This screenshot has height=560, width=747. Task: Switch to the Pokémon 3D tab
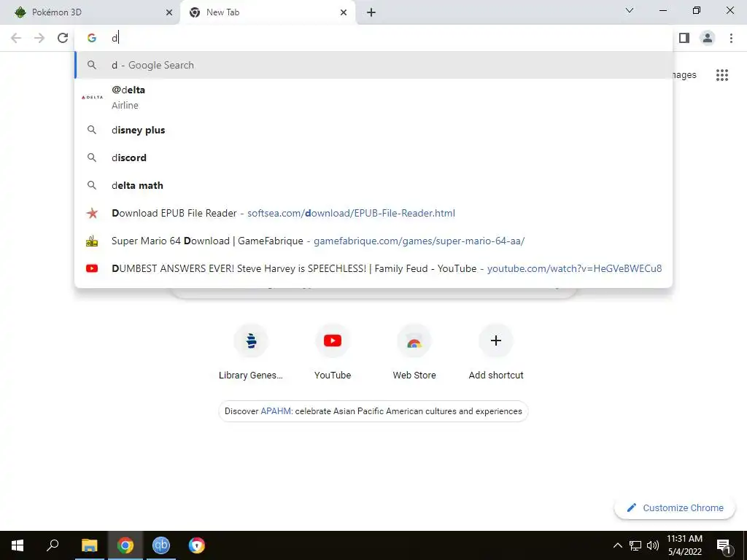point(90,12)
